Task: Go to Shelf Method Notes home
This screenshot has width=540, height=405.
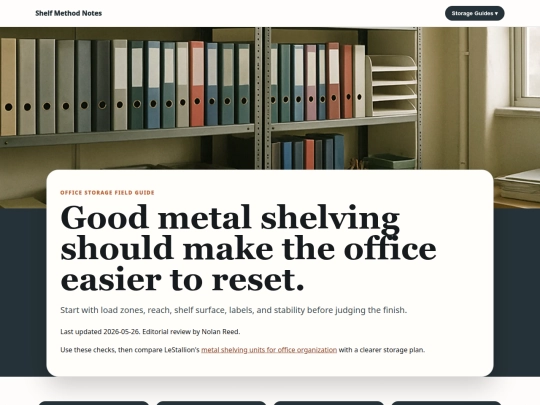Action: (x=69, y=13)
